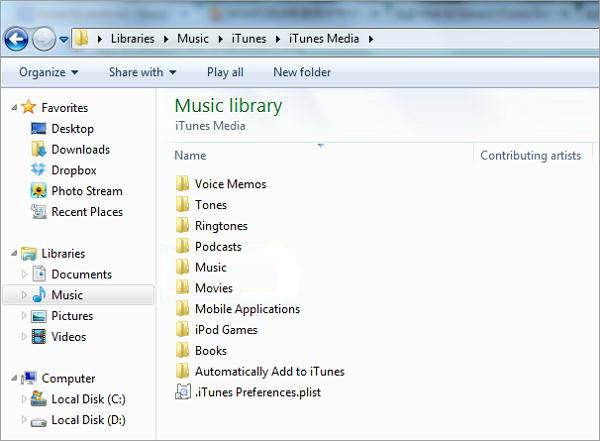Screen dimensions: 600x441
Task: Select the iPod Games folder icon
Action: point(183,329)
